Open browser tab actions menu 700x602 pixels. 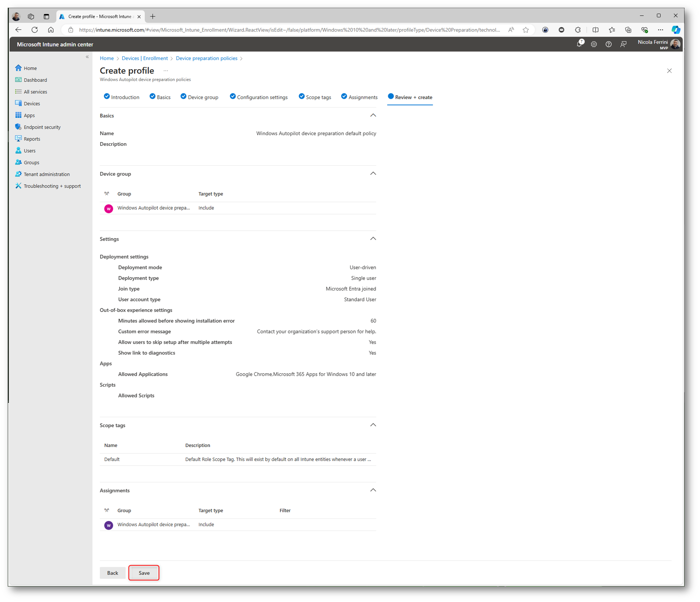pyautogui.click(x=46, y=16)
